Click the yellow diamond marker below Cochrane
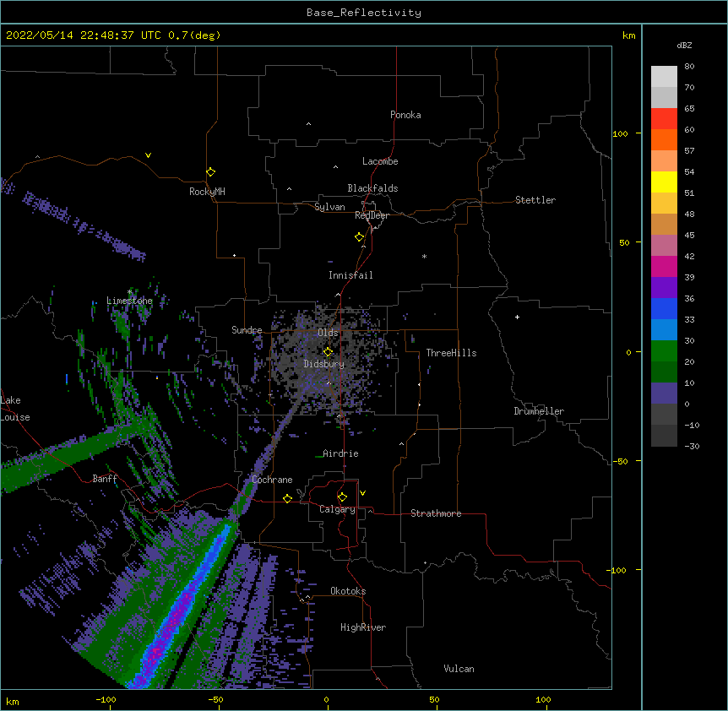This screenshot has width=728, height=711. [287, 498]
